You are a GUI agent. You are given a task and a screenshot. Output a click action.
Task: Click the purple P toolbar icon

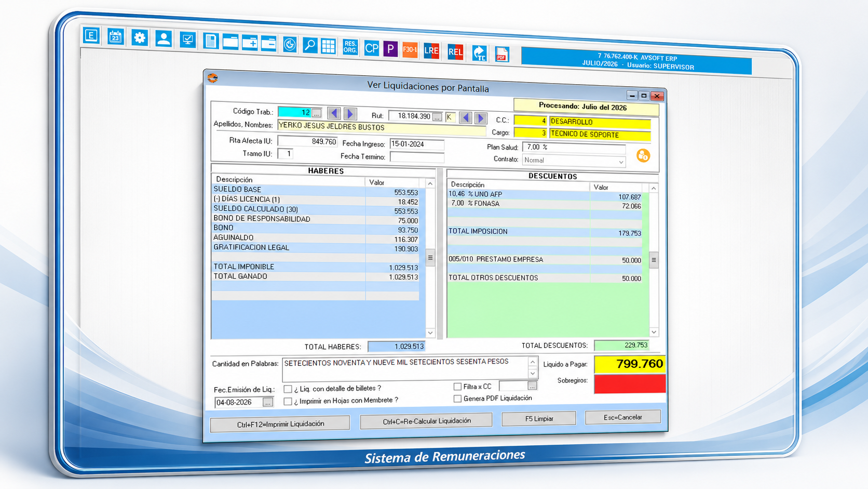[x=390, y=49]
